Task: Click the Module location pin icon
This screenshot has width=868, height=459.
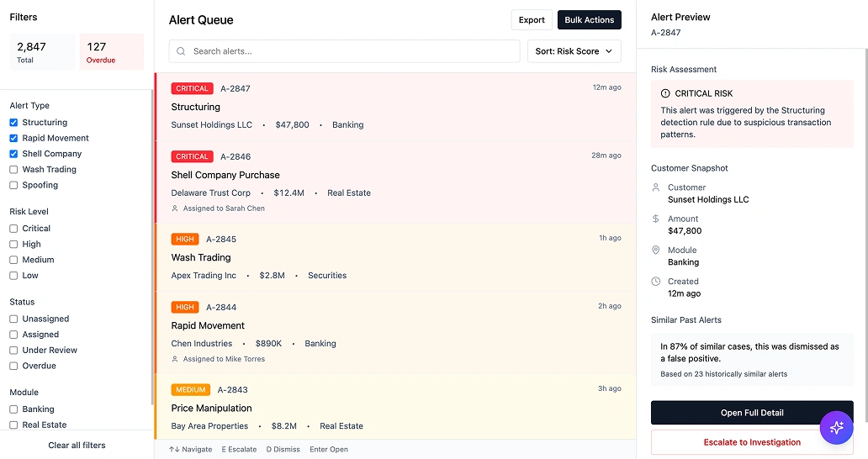Action: point(656,250)
